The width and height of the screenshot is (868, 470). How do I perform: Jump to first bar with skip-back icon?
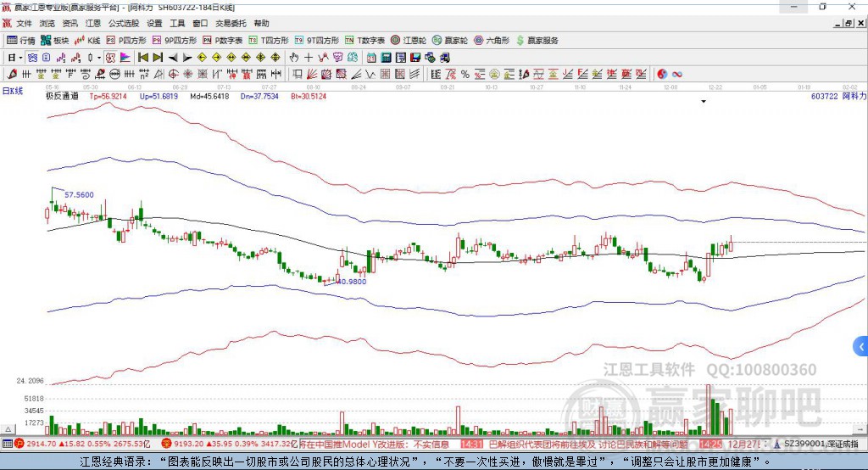pyautogui.click(x=143, y=58)
